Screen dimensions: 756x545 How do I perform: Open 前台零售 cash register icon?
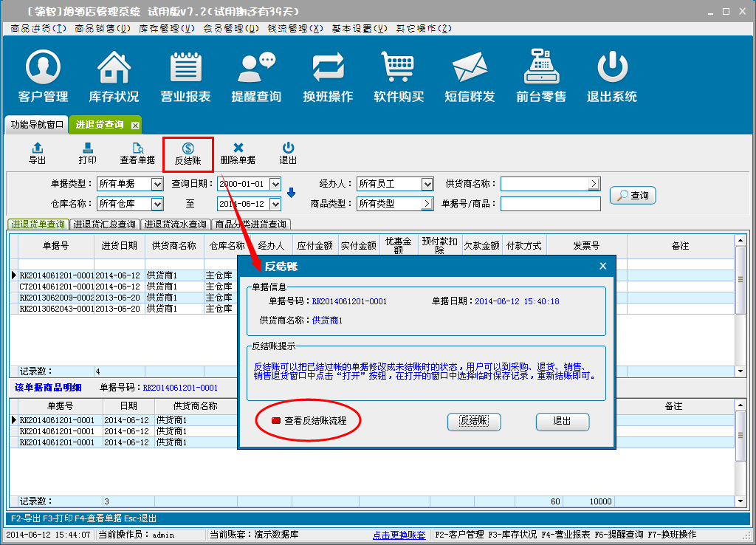pos(541,77)
